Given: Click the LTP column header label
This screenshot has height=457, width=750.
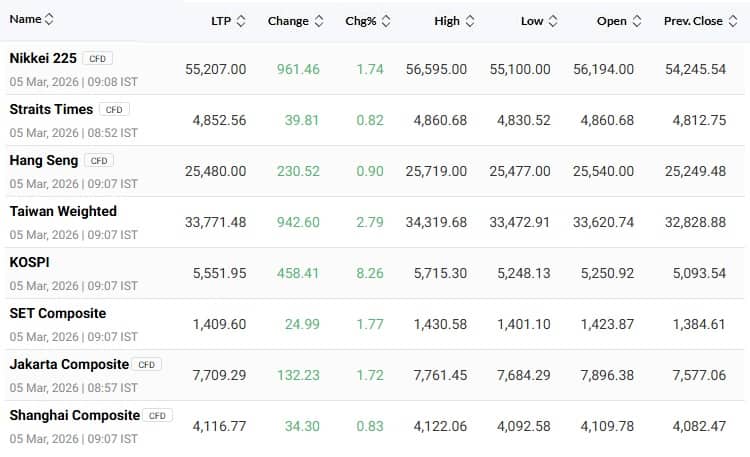Looking at the screenshot, I should pos(221,21).
